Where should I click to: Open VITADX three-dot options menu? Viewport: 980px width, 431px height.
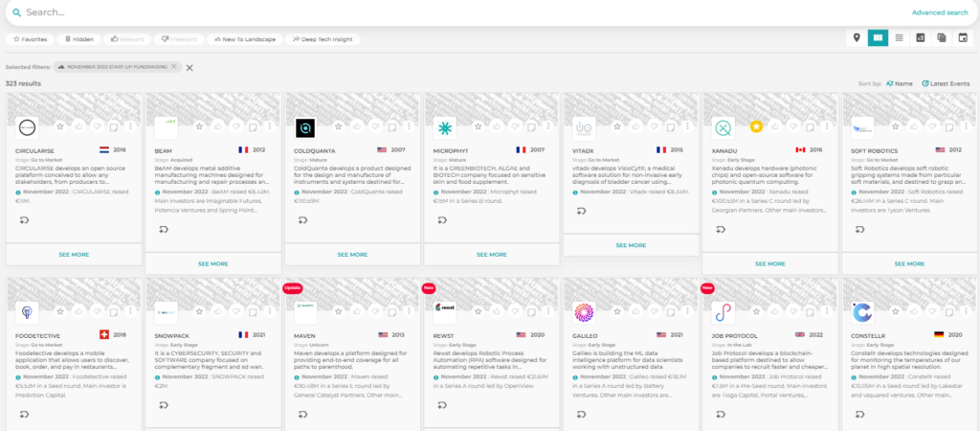click(x=687, y=126)
